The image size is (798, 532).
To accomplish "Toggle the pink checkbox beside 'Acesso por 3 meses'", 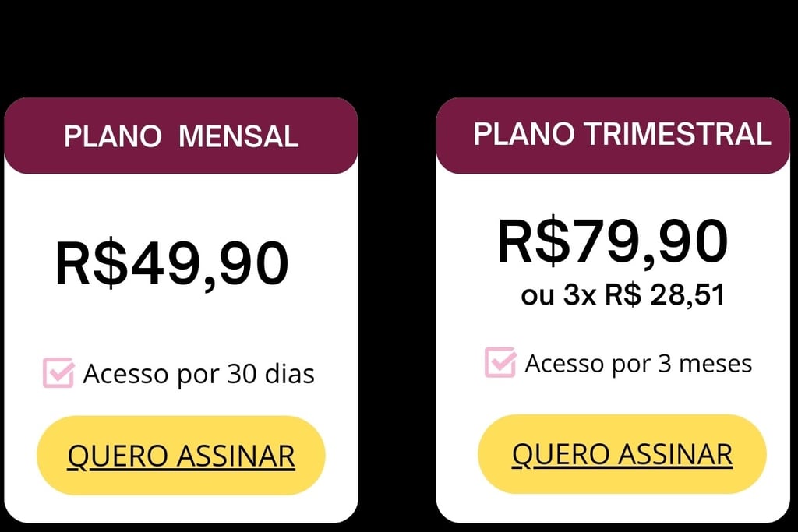I will 500,362.
